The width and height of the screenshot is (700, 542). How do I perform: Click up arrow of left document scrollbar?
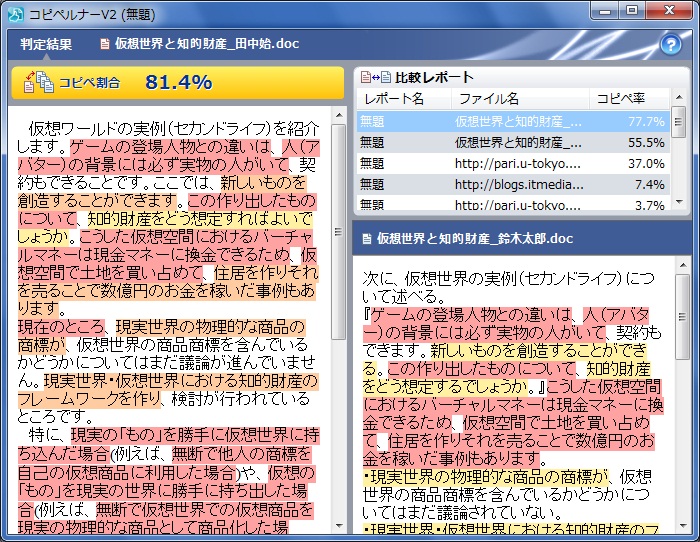pos(339,116)
